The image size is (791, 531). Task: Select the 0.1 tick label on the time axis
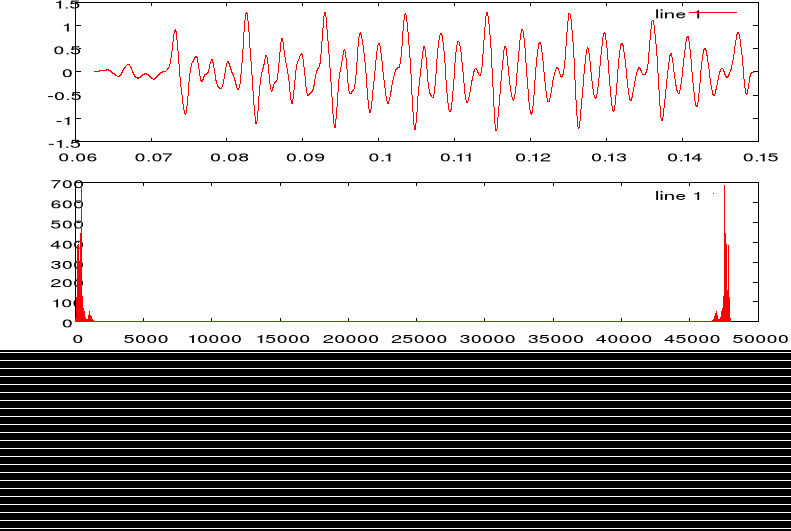(x=380, y=158)
